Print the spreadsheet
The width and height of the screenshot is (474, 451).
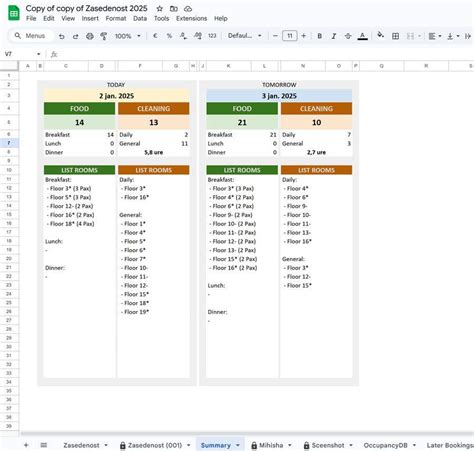click(x=90, y=36)
